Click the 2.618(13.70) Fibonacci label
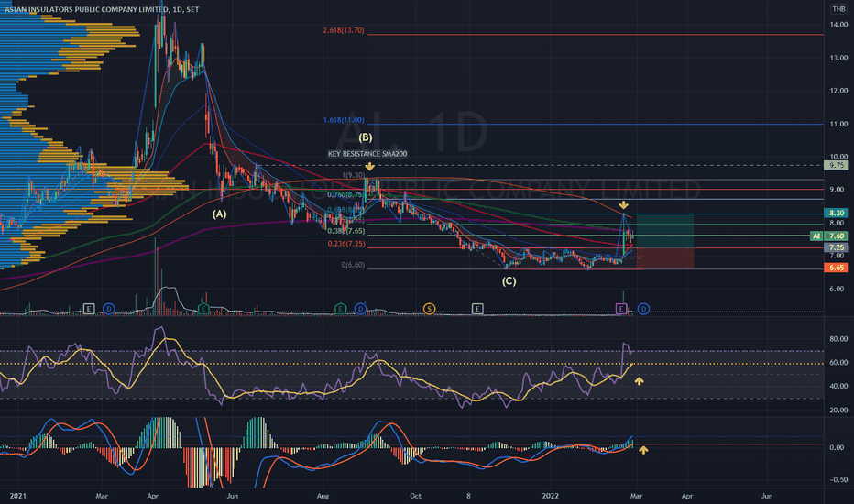Screen dimensions: 854x504 click(343, 30)
